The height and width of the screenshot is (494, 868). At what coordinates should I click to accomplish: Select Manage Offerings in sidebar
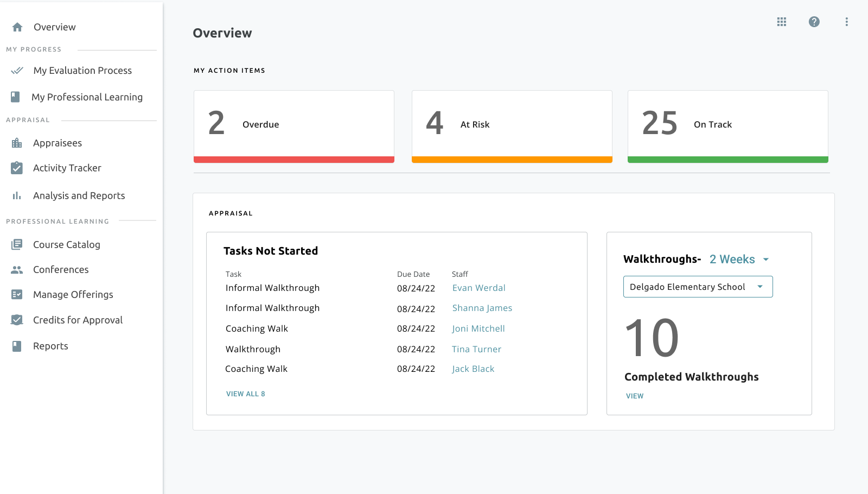(73, 295)
